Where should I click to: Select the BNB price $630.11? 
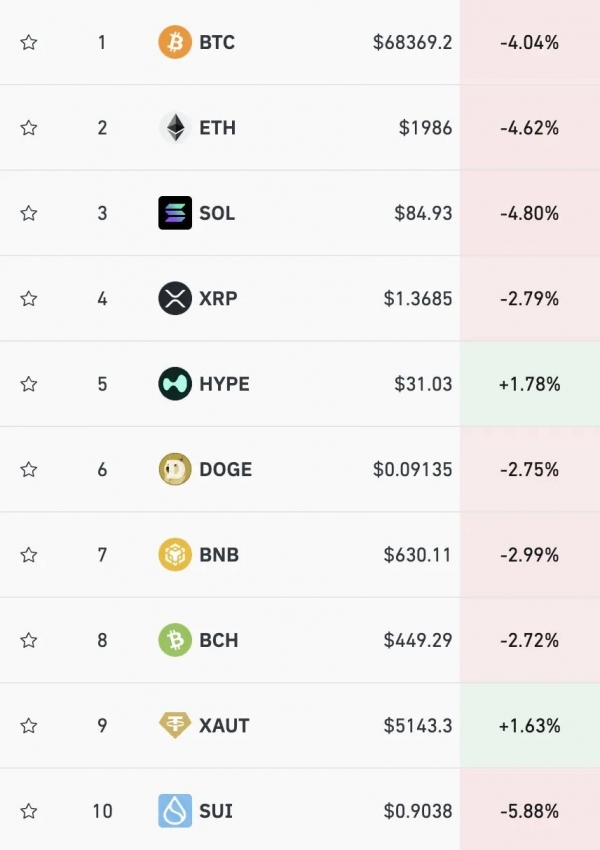click(417, 554)
